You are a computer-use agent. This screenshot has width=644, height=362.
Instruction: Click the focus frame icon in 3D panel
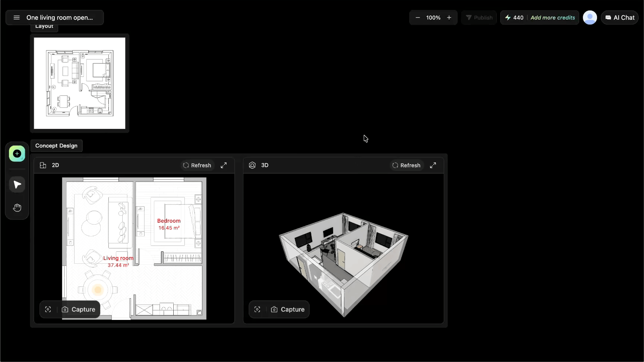tap(258, 309)
